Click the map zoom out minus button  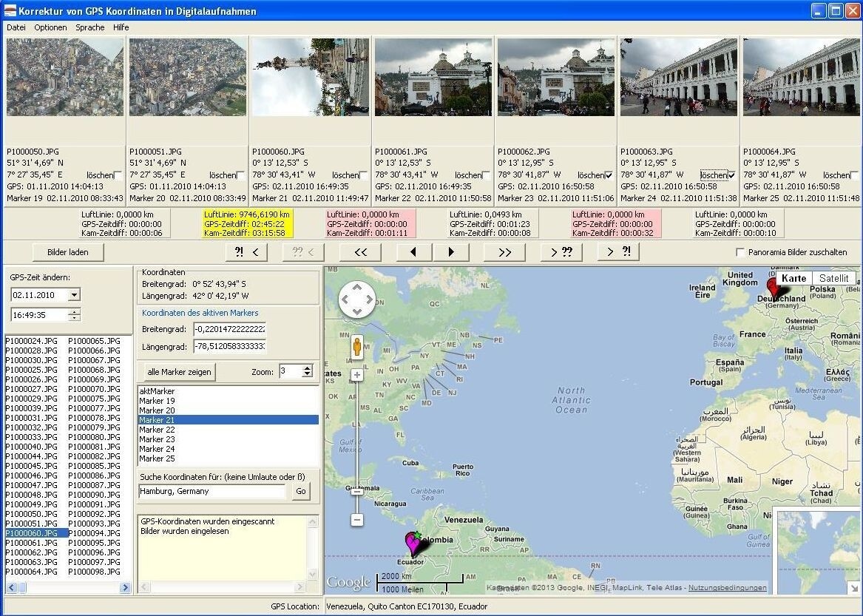coord(356,520)
